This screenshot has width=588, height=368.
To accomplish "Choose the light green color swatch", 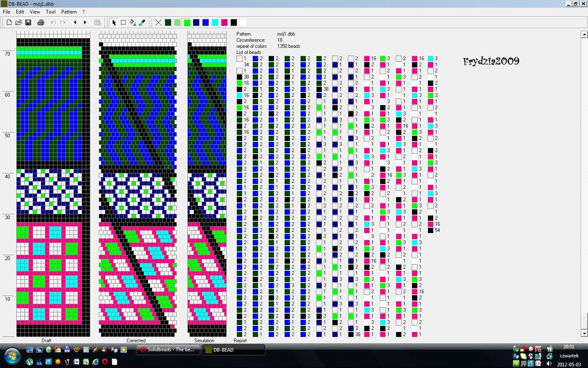I will coord(177,22).
